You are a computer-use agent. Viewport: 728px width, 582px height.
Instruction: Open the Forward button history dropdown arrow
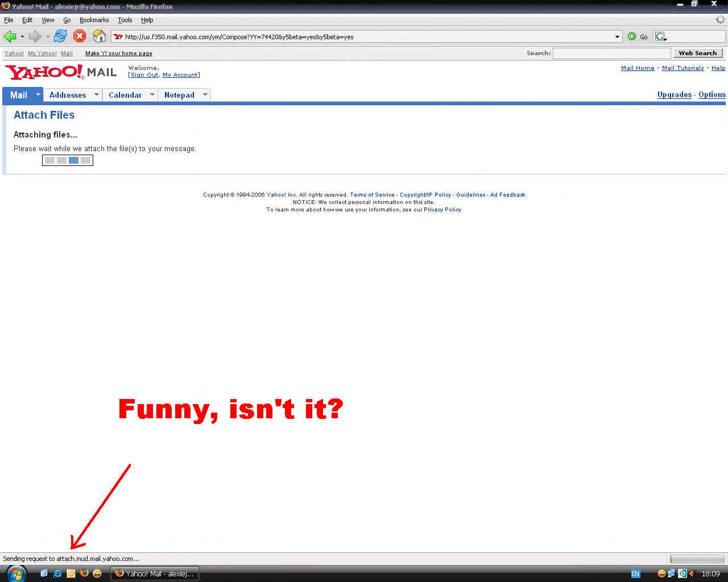coord(48,36)
